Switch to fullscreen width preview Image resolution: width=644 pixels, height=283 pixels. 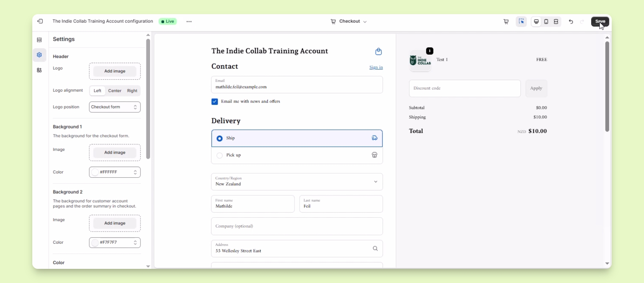coord(556,22)
